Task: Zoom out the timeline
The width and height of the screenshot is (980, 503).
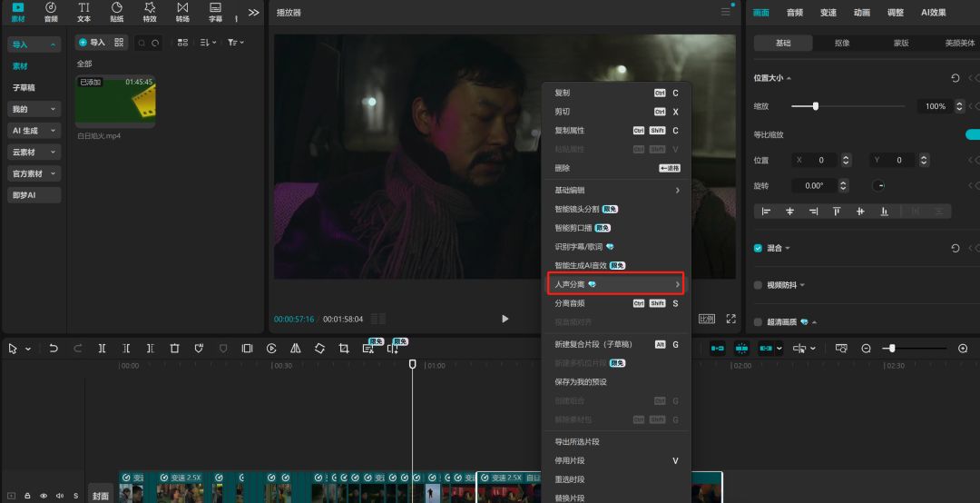Action: tap(867, 349)
